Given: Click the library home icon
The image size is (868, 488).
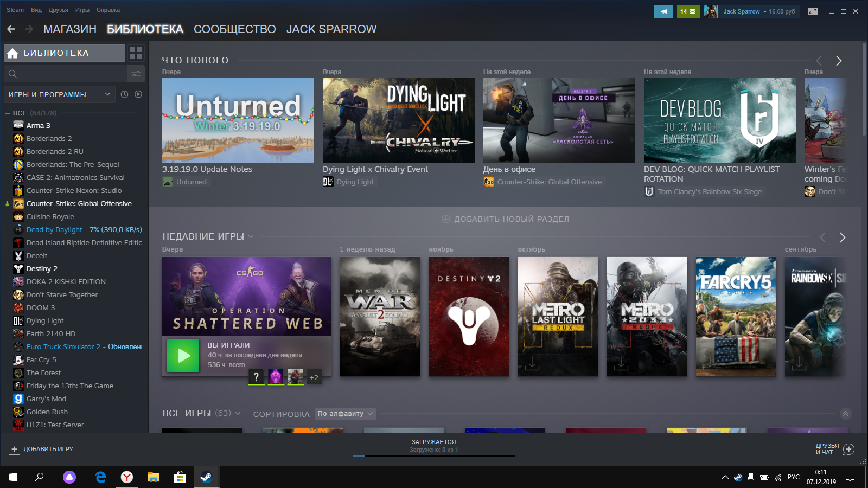Looking at the screenshot, I should (x=12, y=53).
